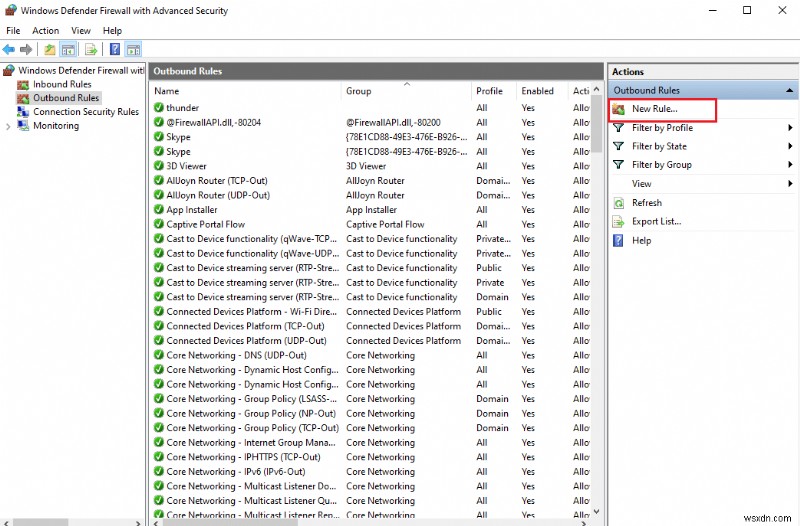Viewport: 800px width, 526px height.
Task: Click the green check icon for 3D Viewer
Action: point(159,166)
